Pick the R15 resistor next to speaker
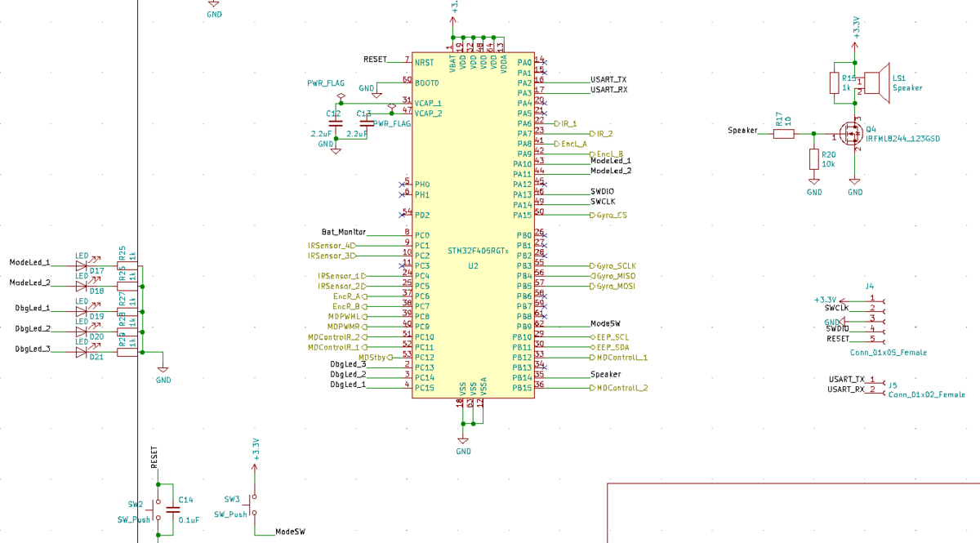The width and height of the screenshot is (980, 543). pos(835,83)
